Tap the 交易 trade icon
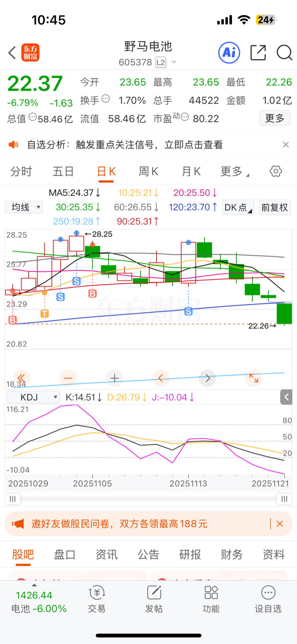Viewport: 297px width, 644px height. click(x=97, y=599)
